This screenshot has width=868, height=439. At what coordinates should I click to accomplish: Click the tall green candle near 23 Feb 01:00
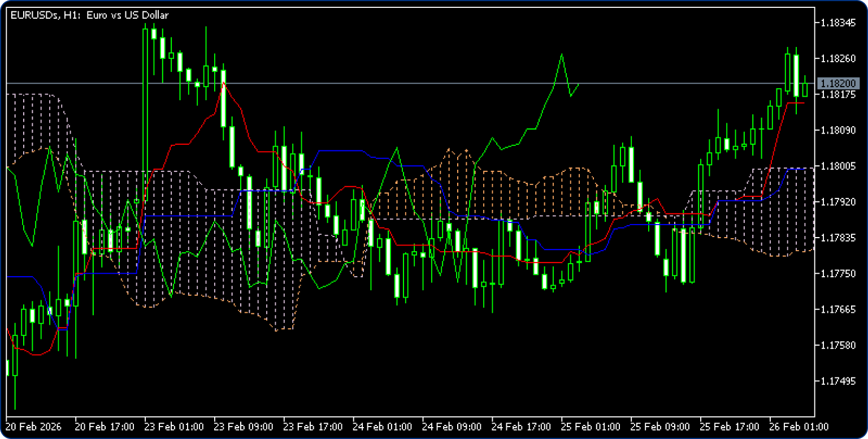pos(145,113)
